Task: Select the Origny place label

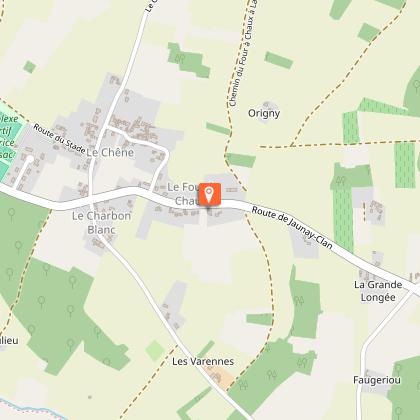Action: click(264, 114)
